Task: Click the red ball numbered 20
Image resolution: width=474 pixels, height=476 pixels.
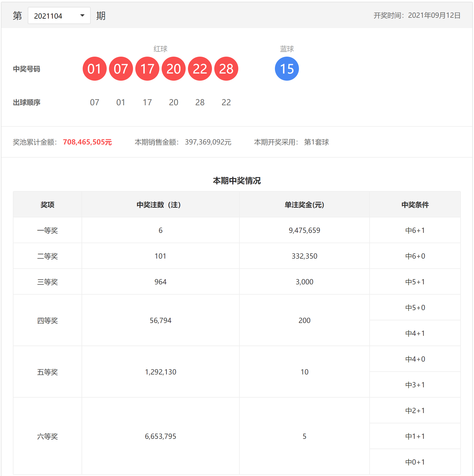Action: pos(173,69)
